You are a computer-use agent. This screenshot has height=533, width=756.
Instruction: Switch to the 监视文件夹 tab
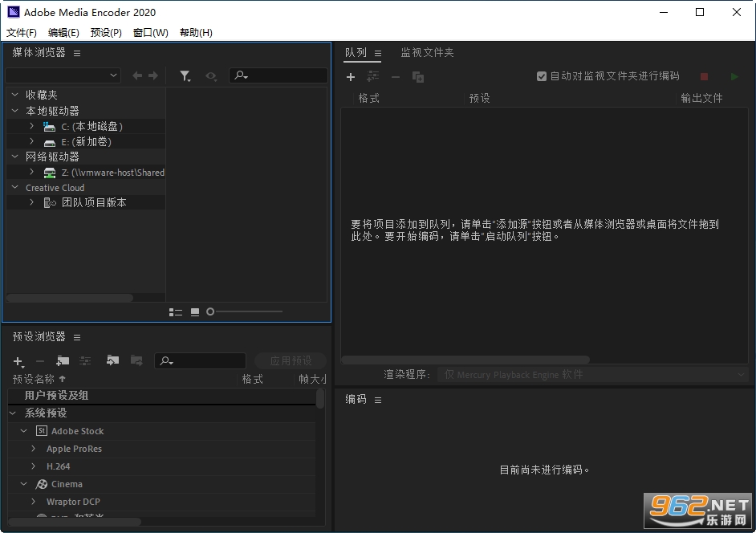click(427, 52)
